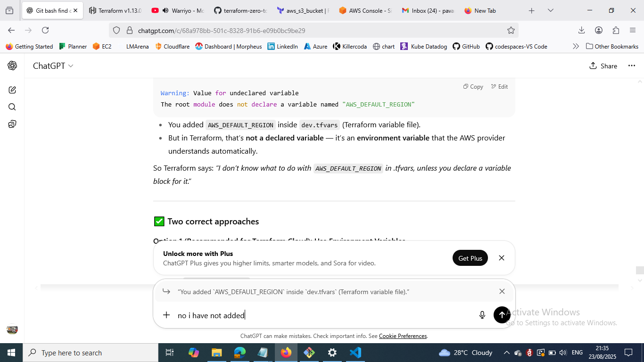The width and height of the screenshot is (644, 362).
Task: Open search chats in sidebar
Action: [x=12, y=107]
